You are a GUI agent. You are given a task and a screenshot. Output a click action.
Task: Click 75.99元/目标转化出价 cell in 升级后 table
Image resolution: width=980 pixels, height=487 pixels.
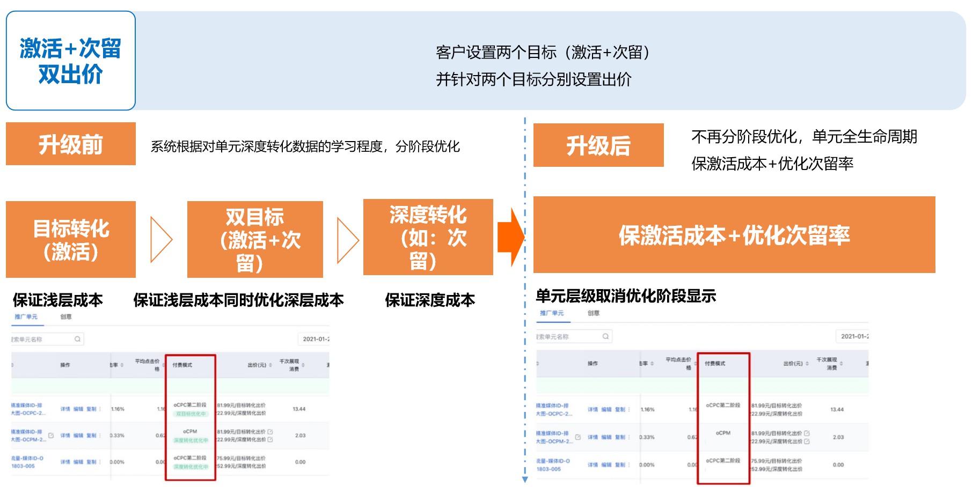click(x=777, y=461)
